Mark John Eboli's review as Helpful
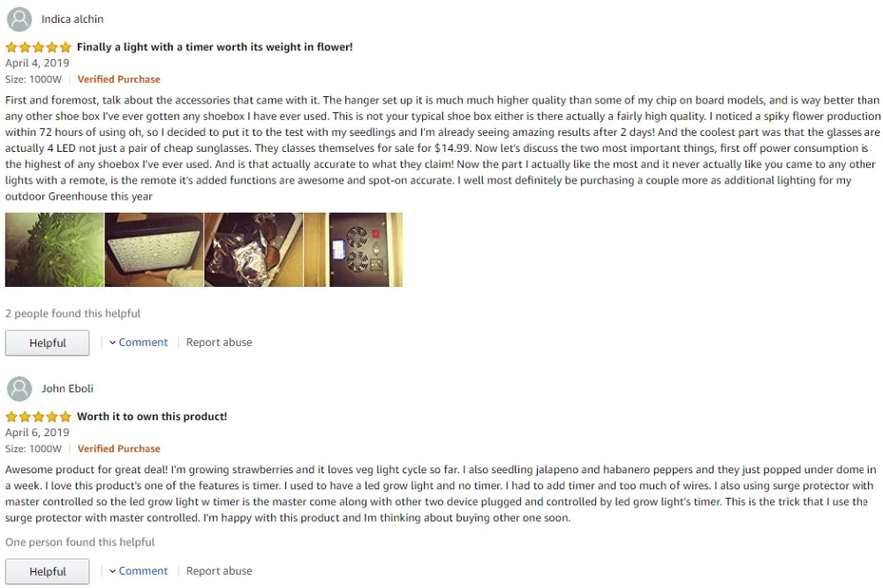 [x=48, y=572]
